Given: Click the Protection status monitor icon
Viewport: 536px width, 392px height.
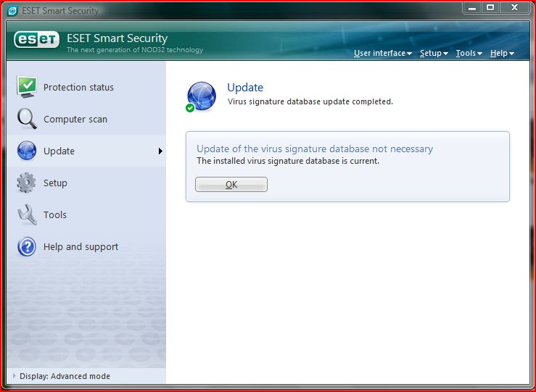Looking at the screenshot, I should (x=27, y=87).
